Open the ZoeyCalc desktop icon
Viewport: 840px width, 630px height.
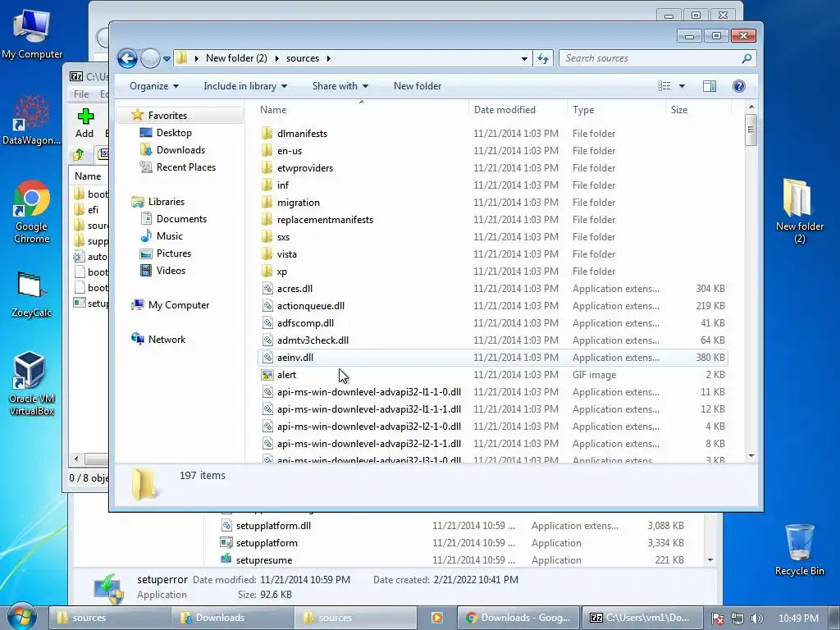(32, 294)
